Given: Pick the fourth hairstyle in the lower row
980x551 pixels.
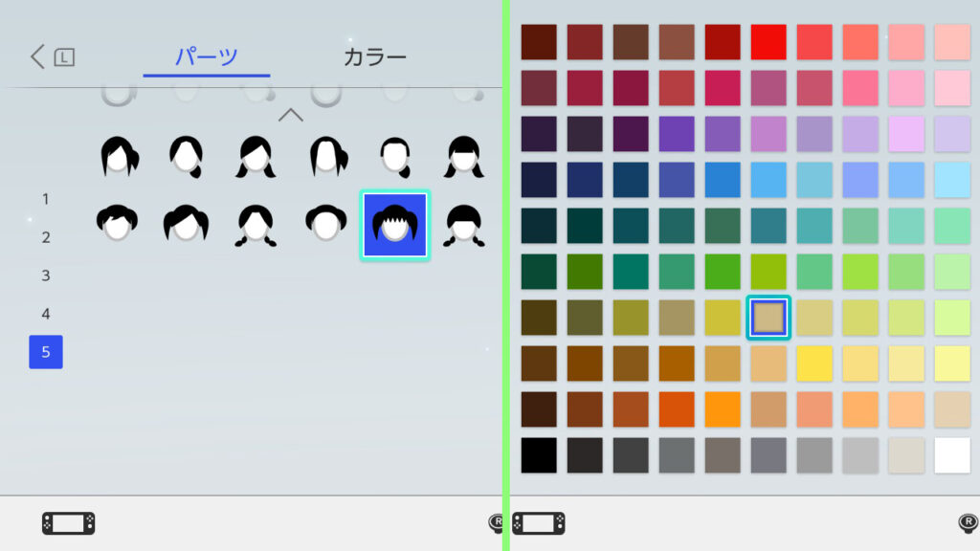Looking at the screenshot, I should coord(326,224).
